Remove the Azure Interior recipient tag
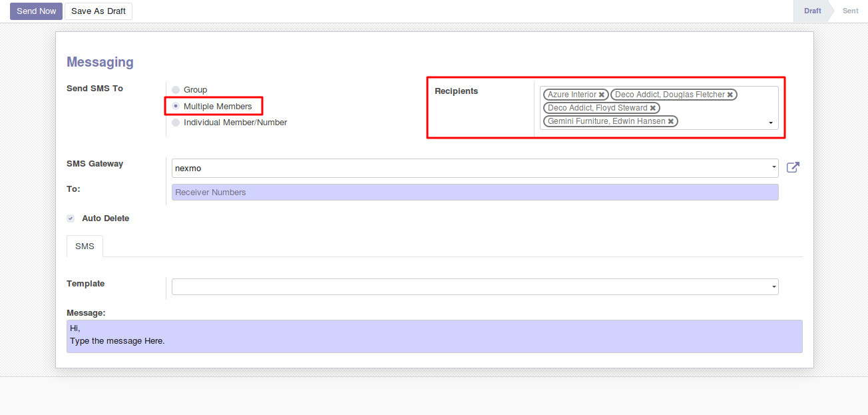Image resolution: width=868 pixels, height=415 pixels. (x=602, y=95)
